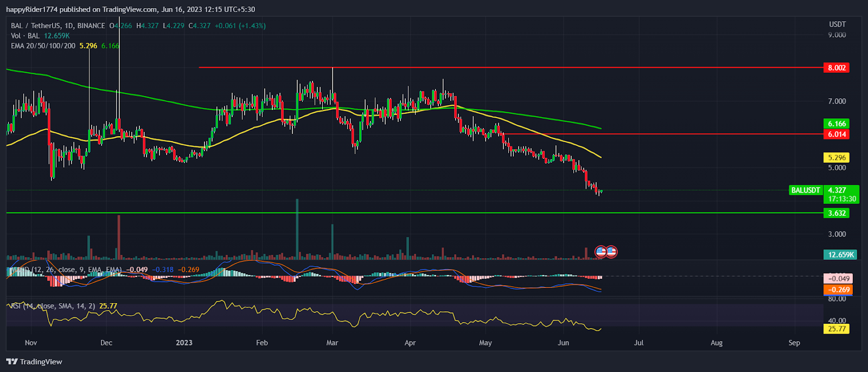Click the 9.000 tick on the price axis

[837, 35]
